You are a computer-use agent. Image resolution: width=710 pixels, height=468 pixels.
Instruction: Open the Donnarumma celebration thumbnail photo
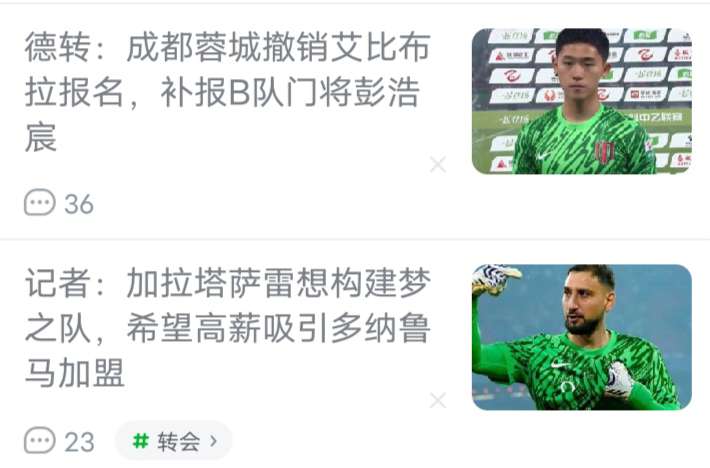(x=582, y=337)
